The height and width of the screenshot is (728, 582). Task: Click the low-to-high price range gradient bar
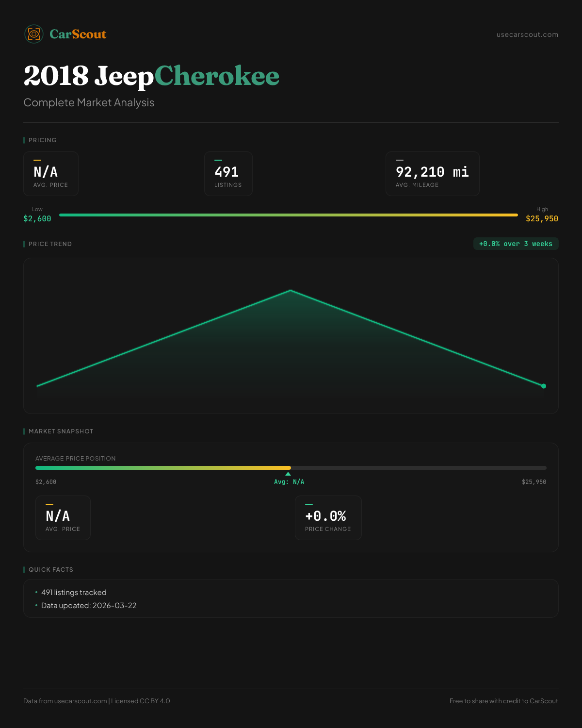(x=288, y=215)
